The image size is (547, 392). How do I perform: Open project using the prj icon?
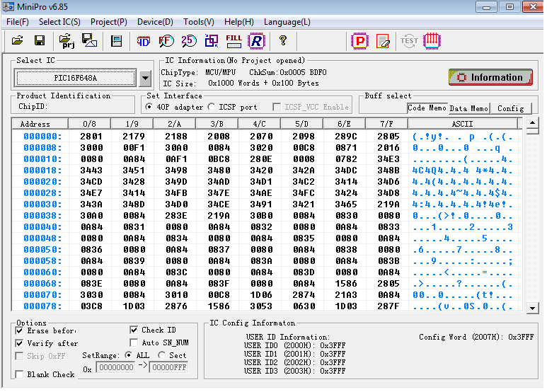[x=67, y=40]
